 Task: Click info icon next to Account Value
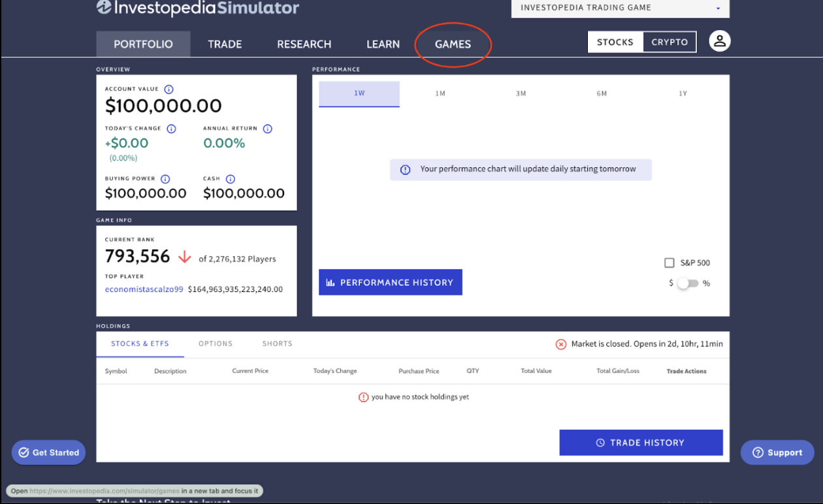169,89
